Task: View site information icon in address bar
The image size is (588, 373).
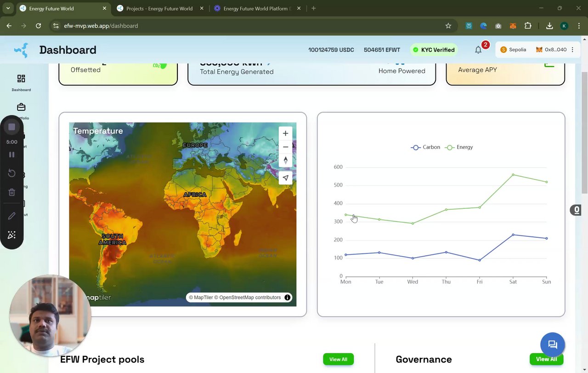Action: click(56, 26)
